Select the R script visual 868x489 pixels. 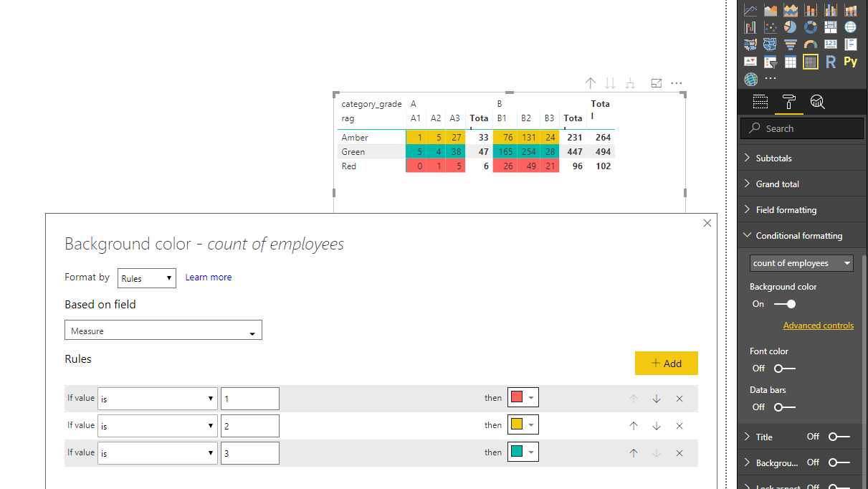click(831, 62)
